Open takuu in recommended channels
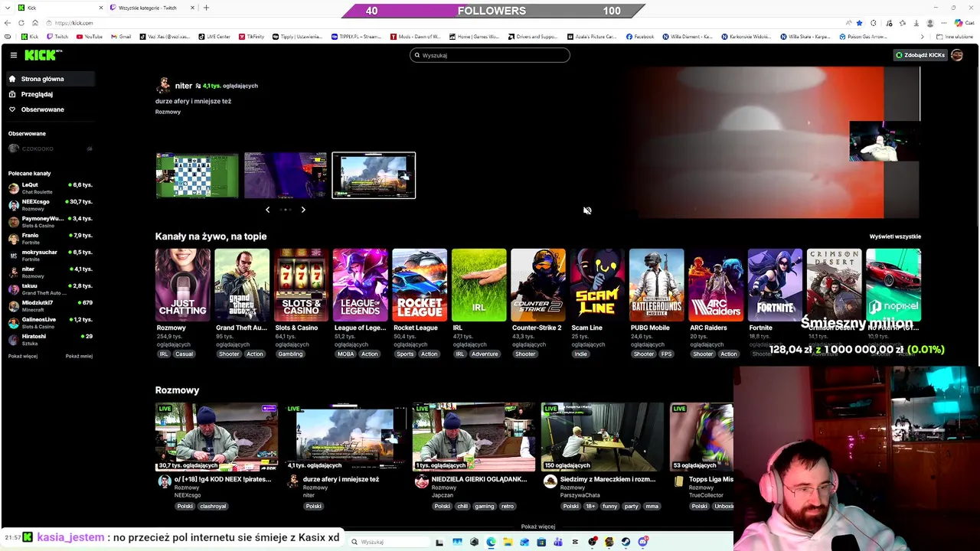This screenshot has height=551, width=980. point(50,289)
